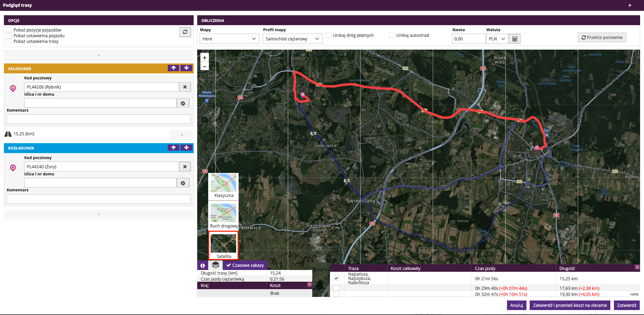Click the pink B marker in Rozładunek panel
Screen dimensions: 644x315
pos(13,168)
